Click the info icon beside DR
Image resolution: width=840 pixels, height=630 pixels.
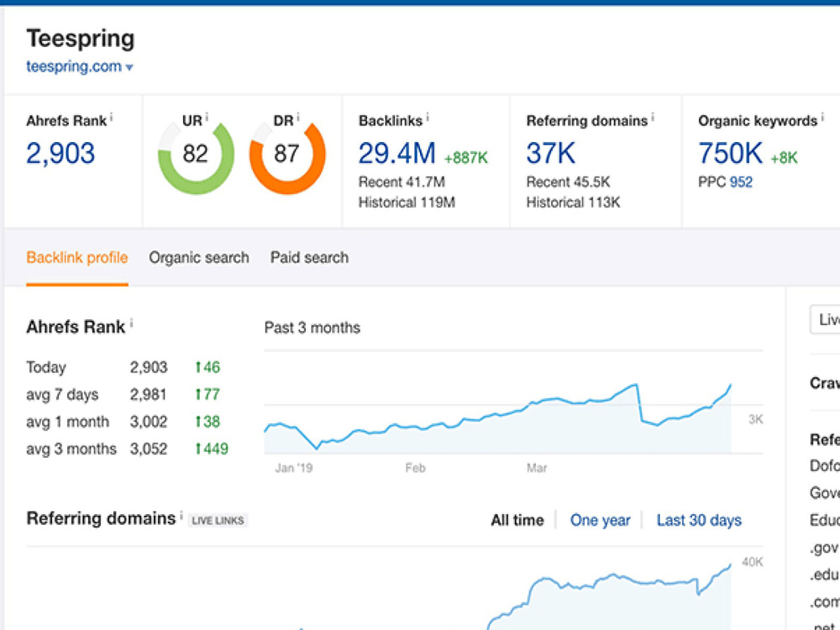(x=298, y=118)
